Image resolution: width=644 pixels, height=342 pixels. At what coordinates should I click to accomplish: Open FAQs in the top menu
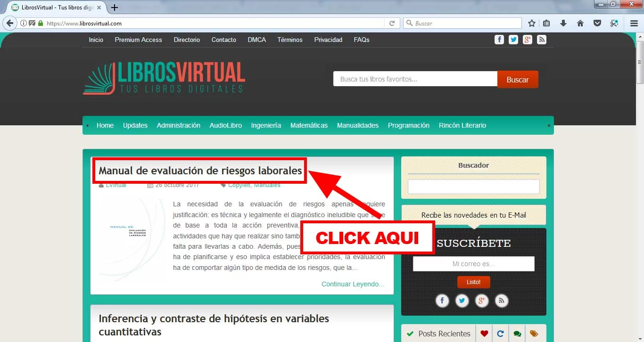(362, 40)
